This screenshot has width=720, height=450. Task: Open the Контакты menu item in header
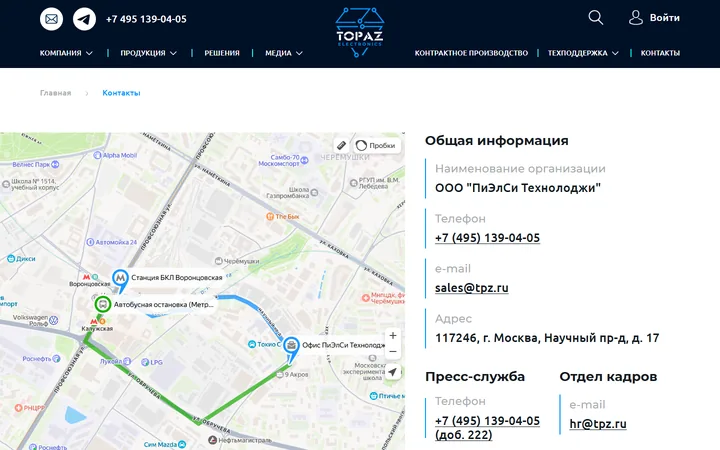coord(660,53)
